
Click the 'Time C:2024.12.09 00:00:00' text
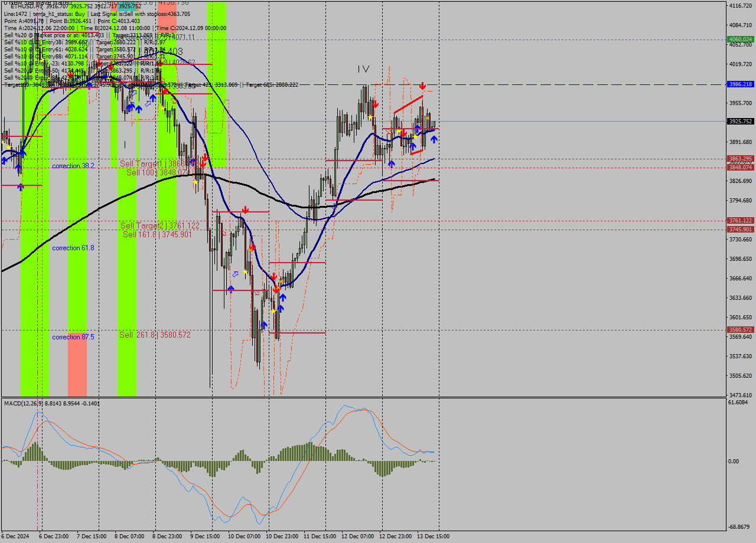[x=191, y=28]
